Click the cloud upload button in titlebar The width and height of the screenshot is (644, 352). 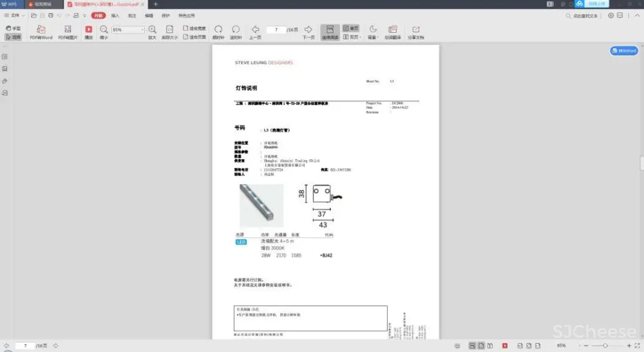click(x=592, y=4)
